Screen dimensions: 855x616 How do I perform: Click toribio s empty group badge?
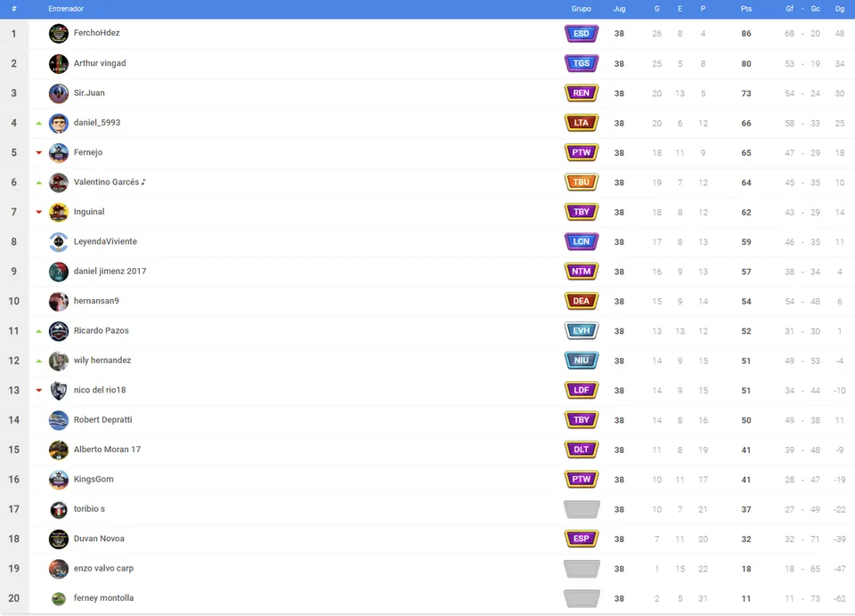[582, 509]
